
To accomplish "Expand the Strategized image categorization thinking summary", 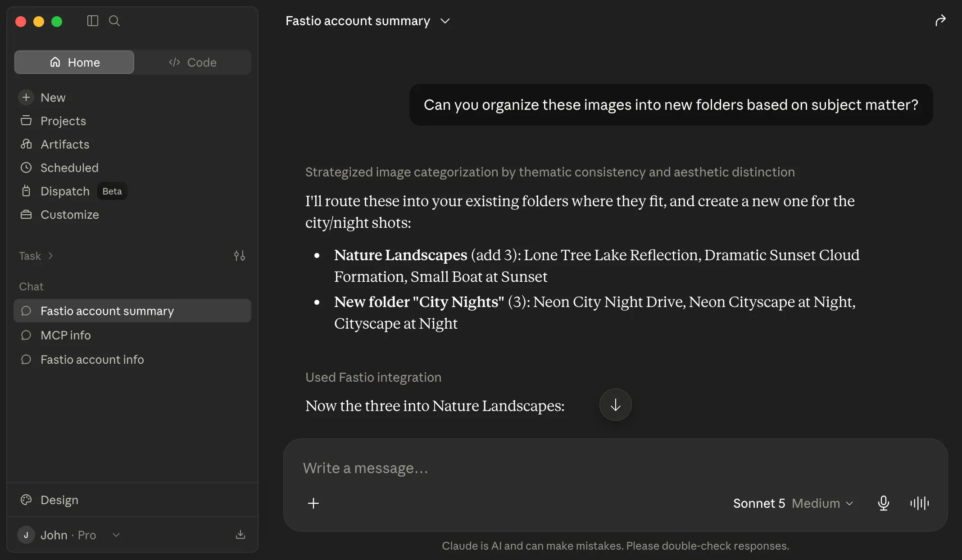I will point(550,172).
